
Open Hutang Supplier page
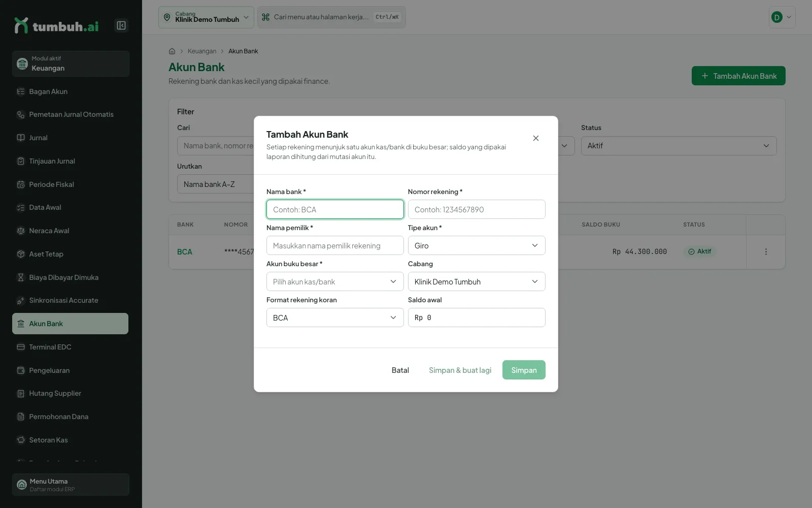pyautogui.click(x=71, y=393)
